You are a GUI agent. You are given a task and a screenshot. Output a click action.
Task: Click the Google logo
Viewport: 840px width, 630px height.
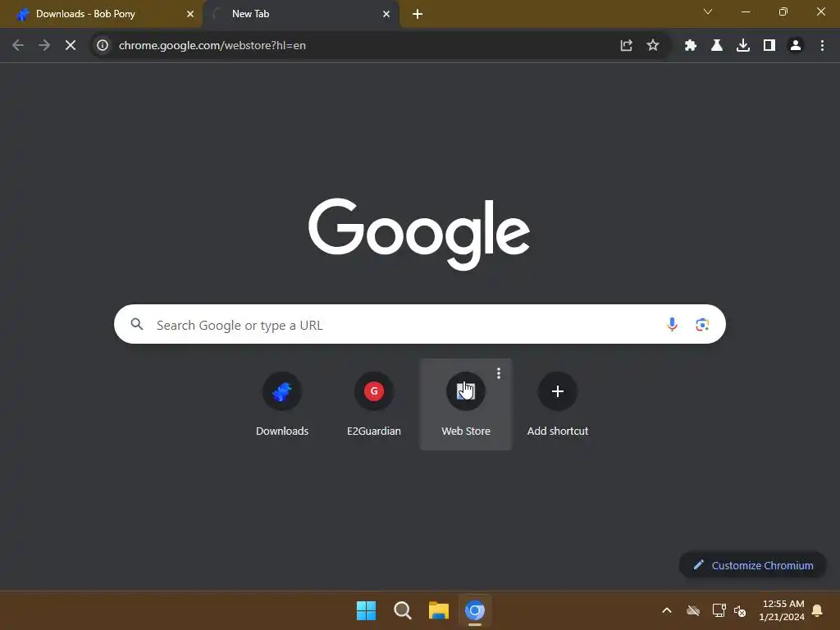[419, 234]
